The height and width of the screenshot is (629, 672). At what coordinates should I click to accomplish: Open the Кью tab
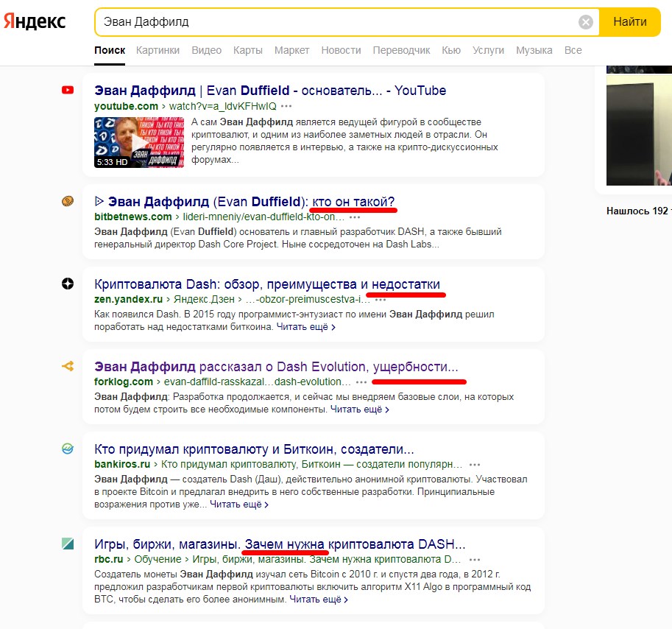pyautogui.click(x=451, y=50)
